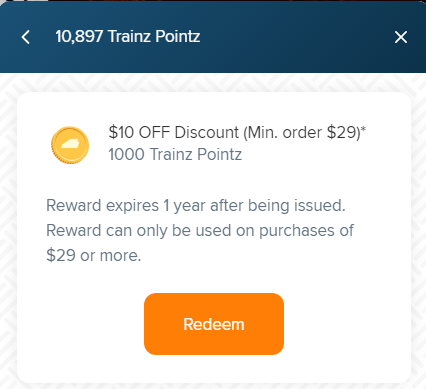Close the Trainz Pointz rewards panel
Image resolution: width=426 pixels, height=389 pixels.
click(x=401, y=37)
